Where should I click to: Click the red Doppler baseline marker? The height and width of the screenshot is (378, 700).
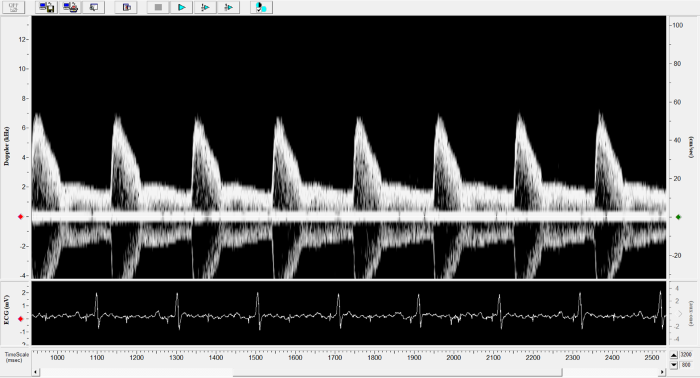tap(20, 216)
